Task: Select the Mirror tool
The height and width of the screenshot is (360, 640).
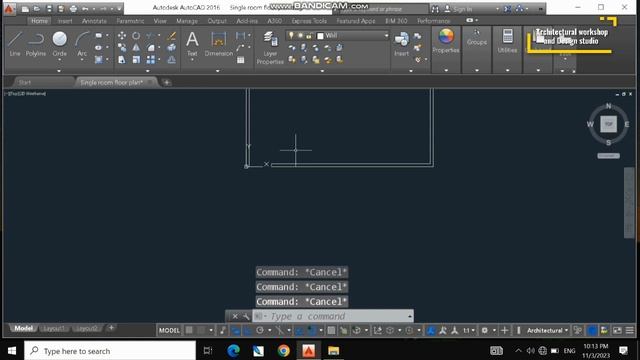Action: (x=136, y=48)
